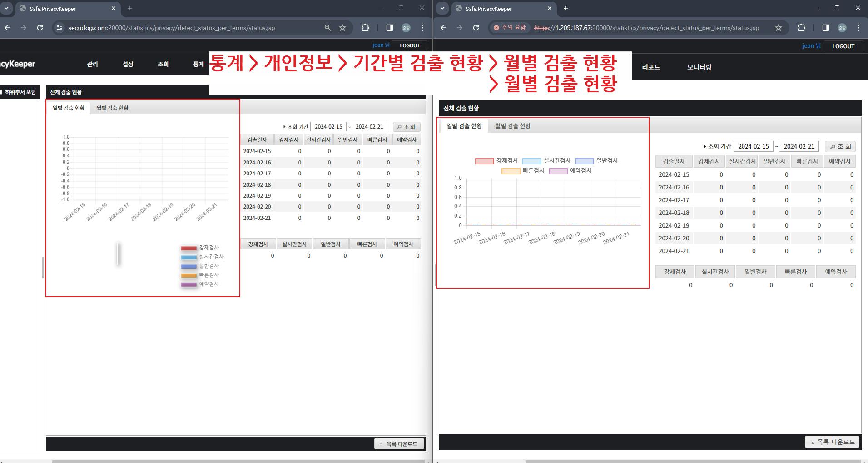Open new tab plus in left browser

(129, 8)
